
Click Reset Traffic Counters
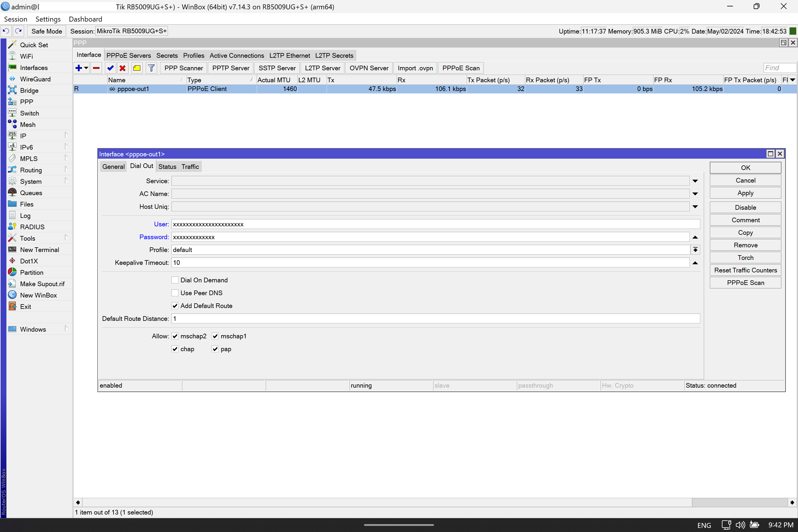coord(745,270)
